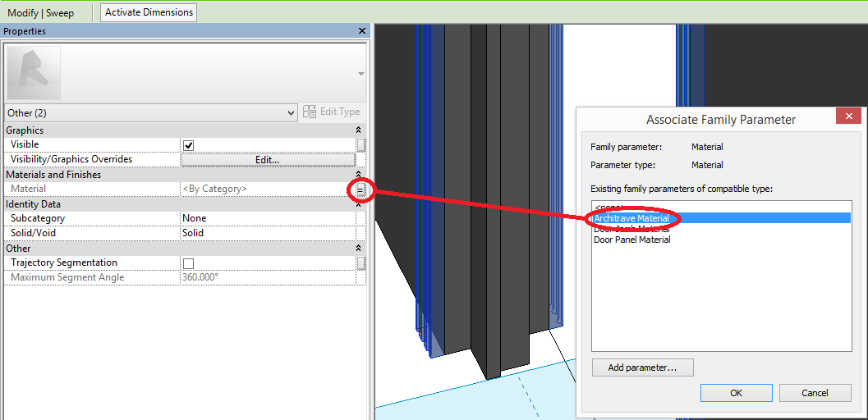Collapse the Other section
Image resolution: width=868 pixels, height=420 pixels.
coord(359,248)
